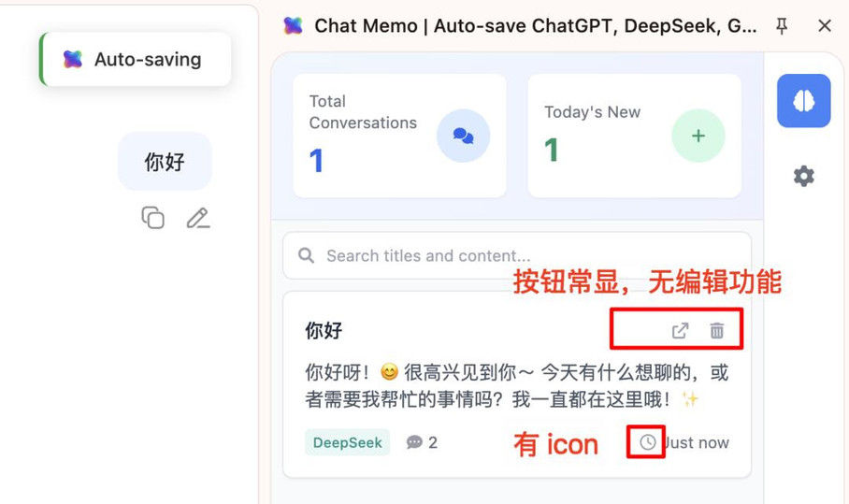This screenshot has width=849, height=504.
Task: Open settings via gear icon
Action: tap(803, 176)
